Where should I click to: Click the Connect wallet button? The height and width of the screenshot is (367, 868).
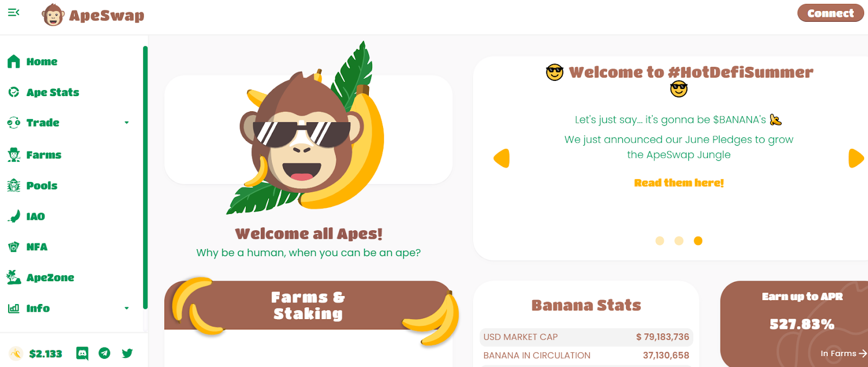831,13
